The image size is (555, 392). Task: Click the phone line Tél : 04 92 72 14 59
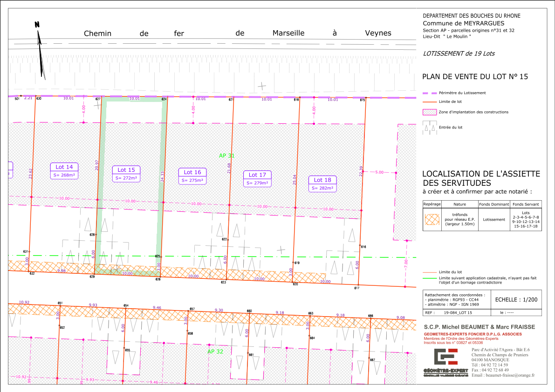[x=489, y=365]
